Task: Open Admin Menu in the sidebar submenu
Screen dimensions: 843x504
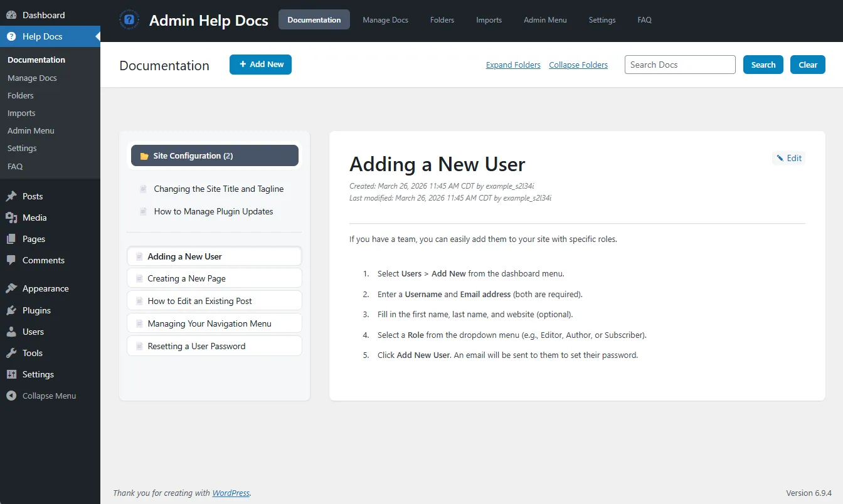Action: click(x=31, y=130)
